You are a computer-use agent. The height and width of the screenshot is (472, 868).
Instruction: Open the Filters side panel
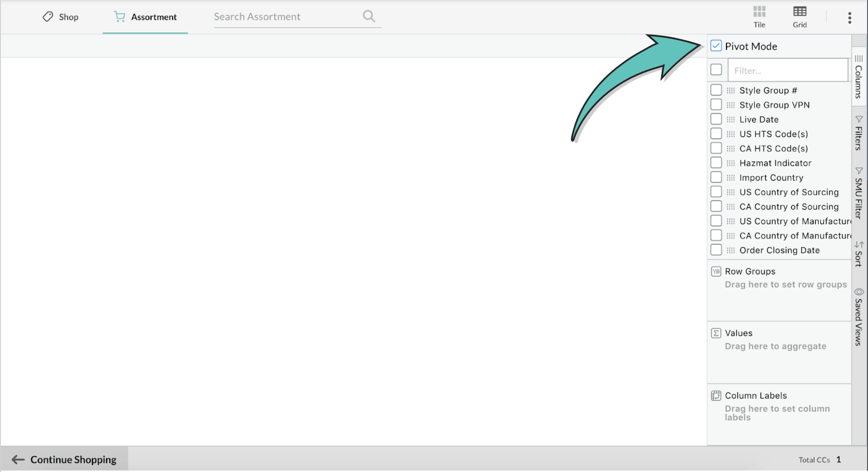pos(858,131)
